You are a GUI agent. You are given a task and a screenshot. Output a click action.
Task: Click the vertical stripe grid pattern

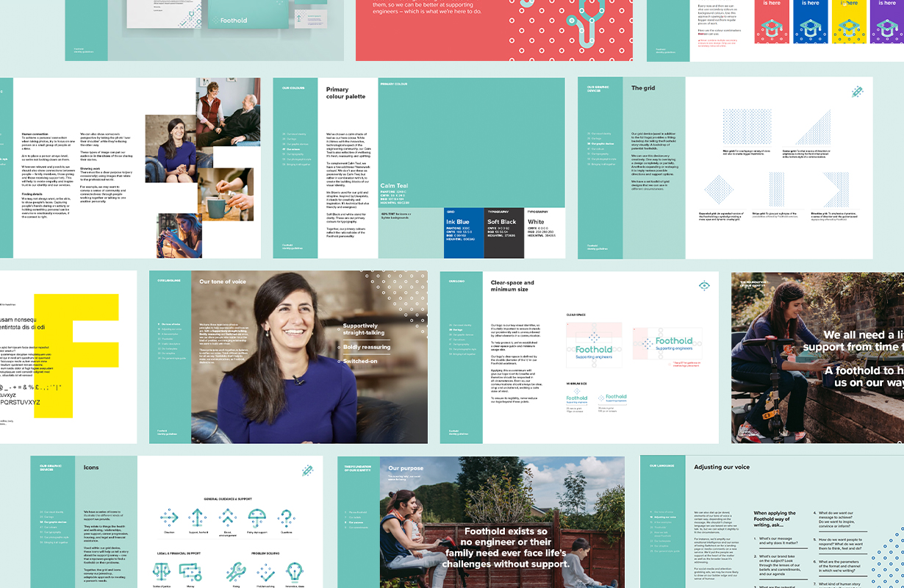click(x=777, y=189)
